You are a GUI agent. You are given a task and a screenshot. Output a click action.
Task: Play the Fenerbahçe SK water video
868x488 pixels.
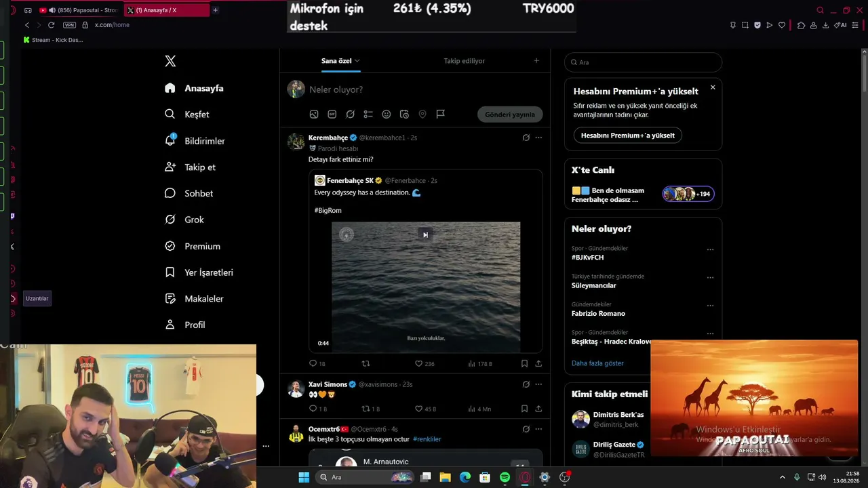pos(426,287)
